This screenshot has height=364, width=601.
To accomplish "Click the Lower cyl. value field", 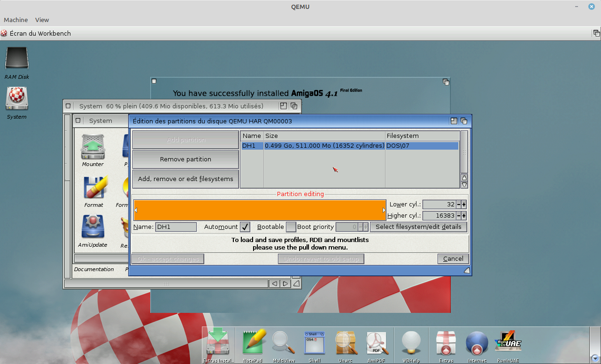I will (439, 205).
